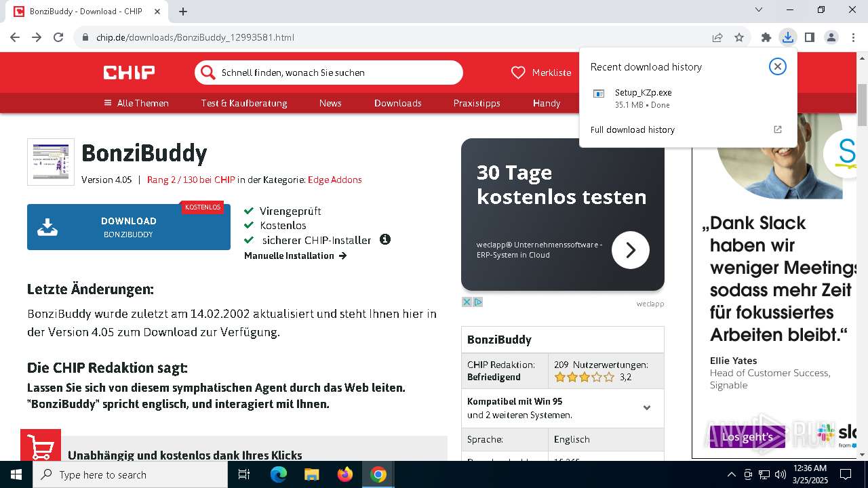Open the Alle Themen hamburger menu
Viewport: 868px width, 488px height.
[136, 103]
